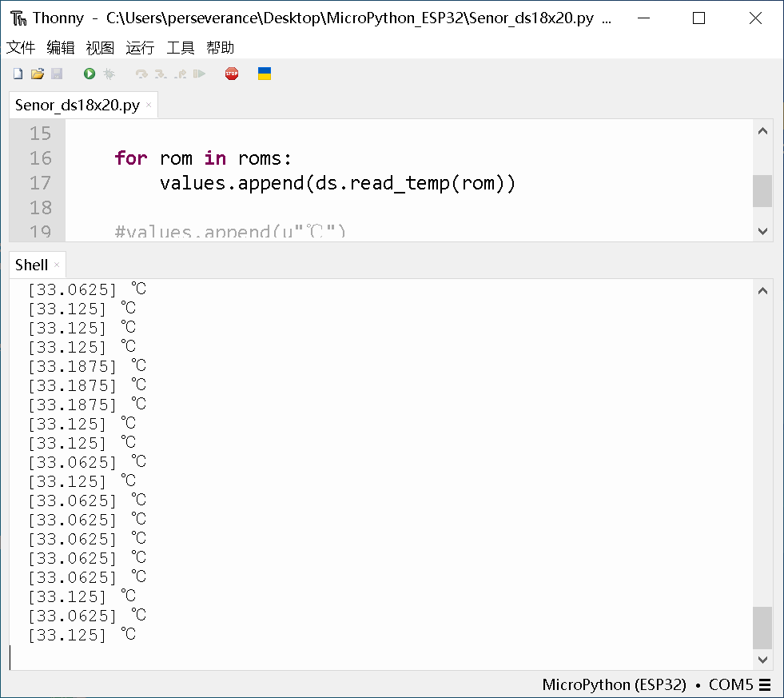Open the status bar hamburger menu

(x=766, y=684)
